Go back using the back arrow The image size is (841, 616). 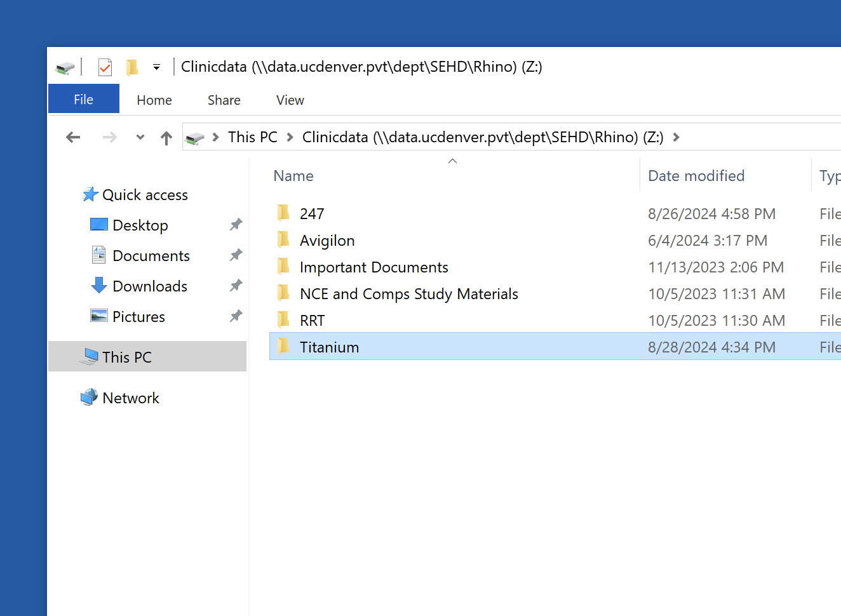tap(74, 137)
